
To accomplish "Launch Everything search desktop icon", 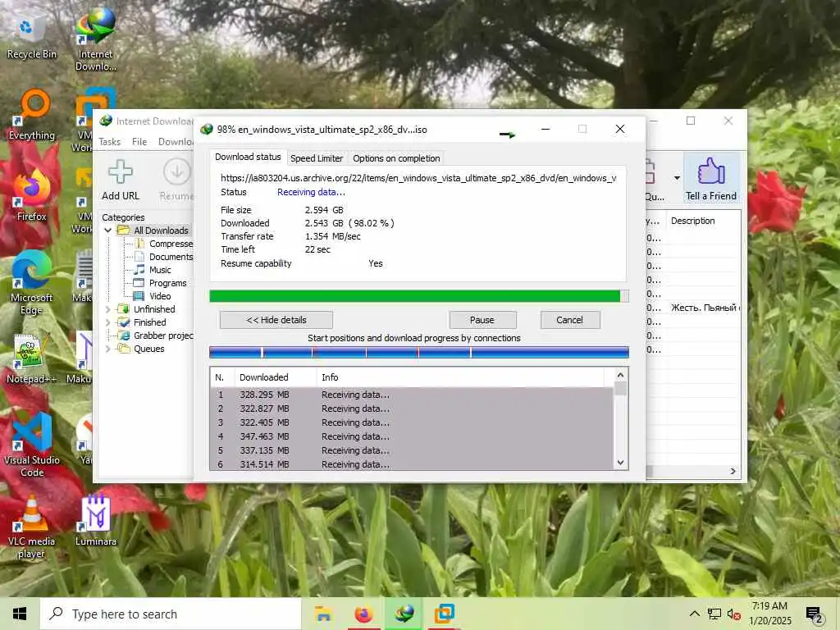I will 32,115.
